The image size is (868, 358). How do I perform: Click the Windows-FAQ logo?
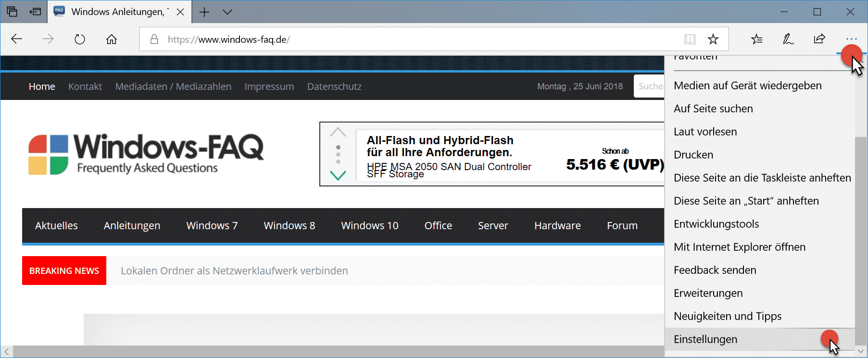pos(146,154)
